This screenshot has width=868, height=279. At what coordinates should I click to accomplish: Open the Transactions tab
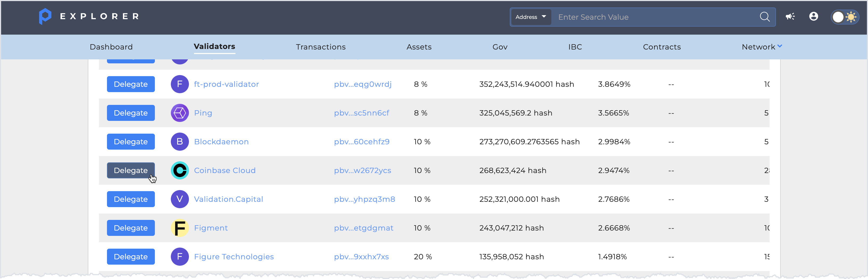click(x=321, y=47)
